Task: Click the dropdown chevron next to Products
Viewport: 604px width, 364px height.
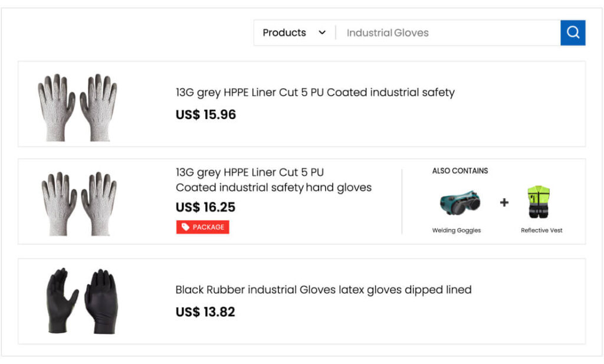Action: 322,33
